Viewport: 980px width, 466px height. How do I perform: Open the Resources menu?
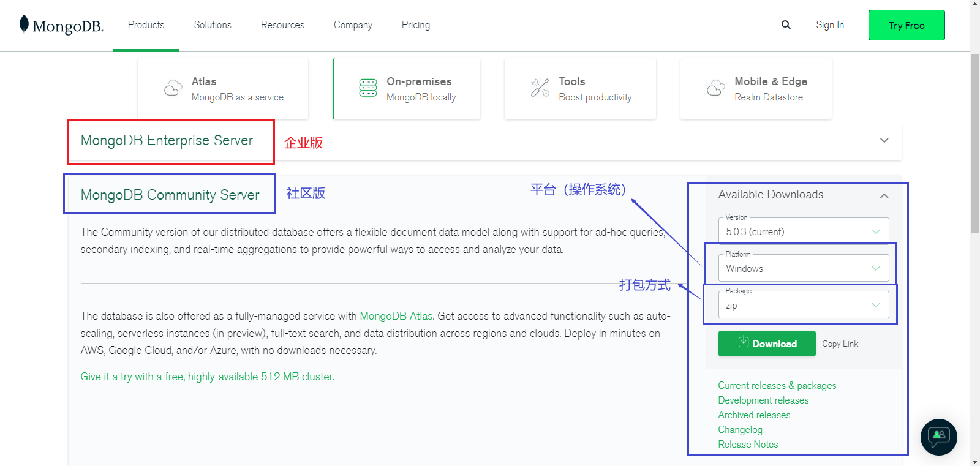[282, 25]
